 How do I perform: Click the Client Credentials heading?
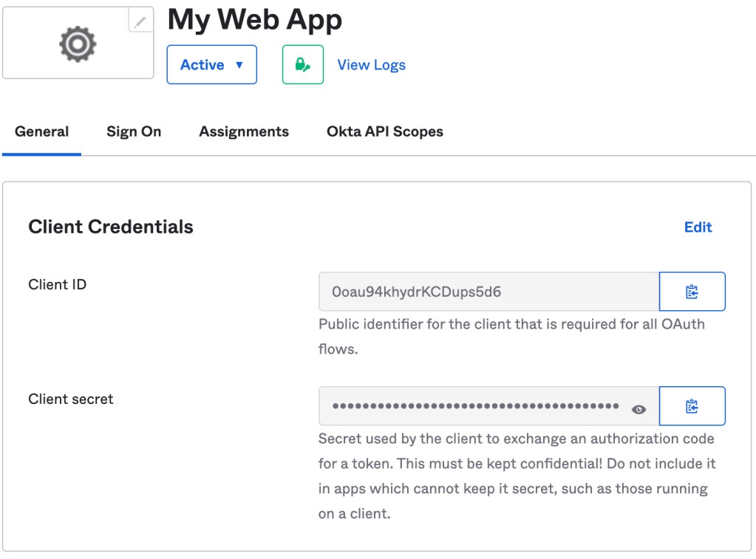point(111,227)
